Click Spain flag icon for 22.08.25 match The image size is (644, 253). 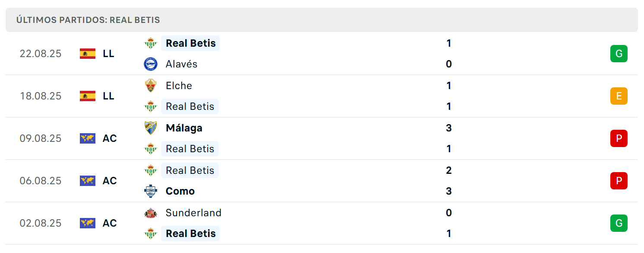point(88,54)
